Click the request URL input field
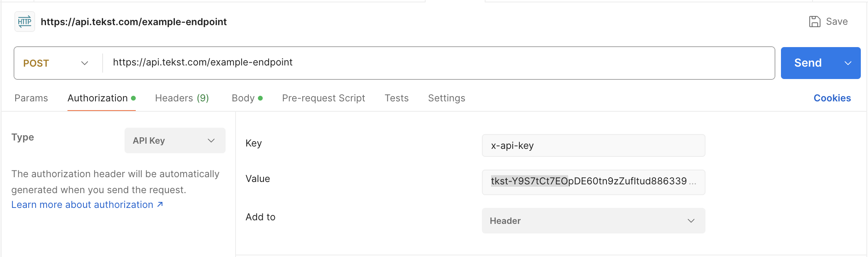Screen dimensions: 868x257 (x=438, y=63)
